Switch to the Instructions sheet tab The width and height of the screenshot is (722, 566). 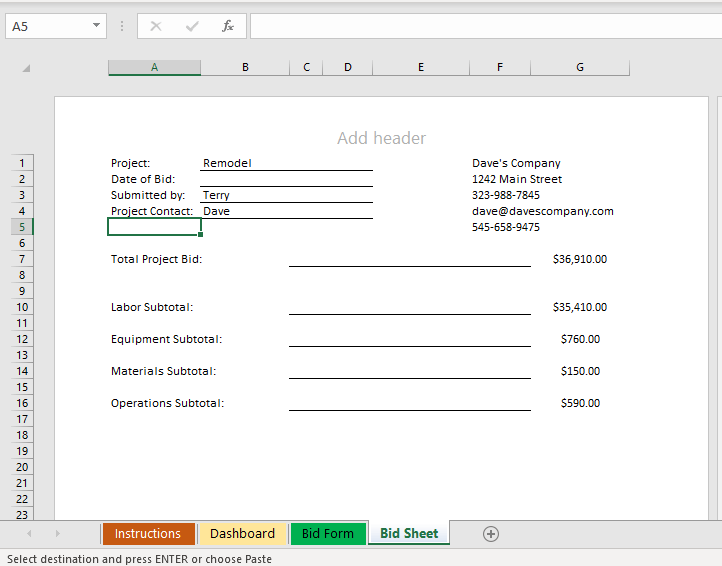[148, 534]
